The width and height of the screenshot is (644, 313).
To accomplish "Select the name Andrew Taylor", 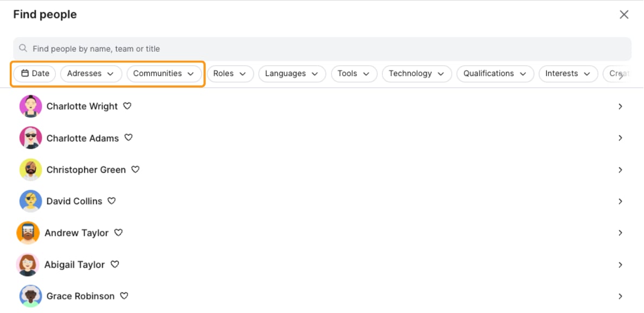I will [x=76, y=233].
